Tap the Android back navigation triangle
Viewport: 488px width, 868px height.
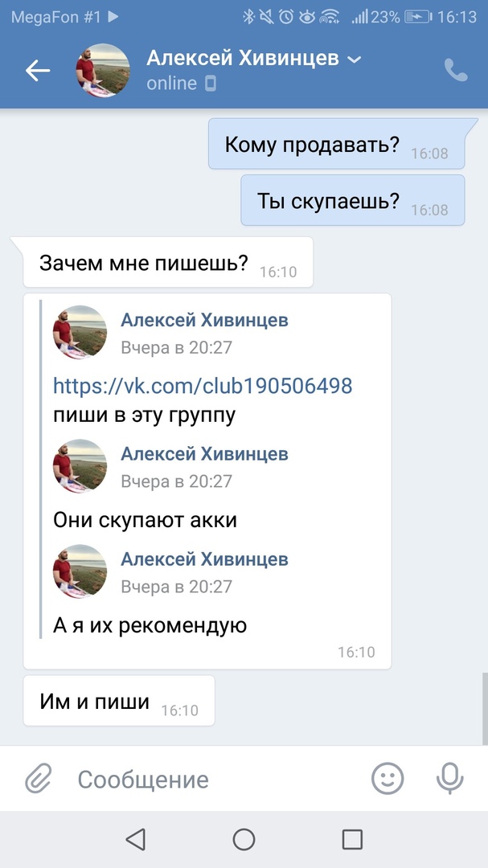[x=136, y=839]
